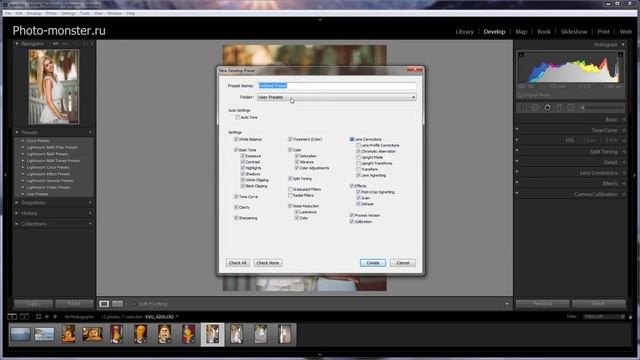Click the Reset button
Viewport: 640px width, 360px height.
point(598,304)
